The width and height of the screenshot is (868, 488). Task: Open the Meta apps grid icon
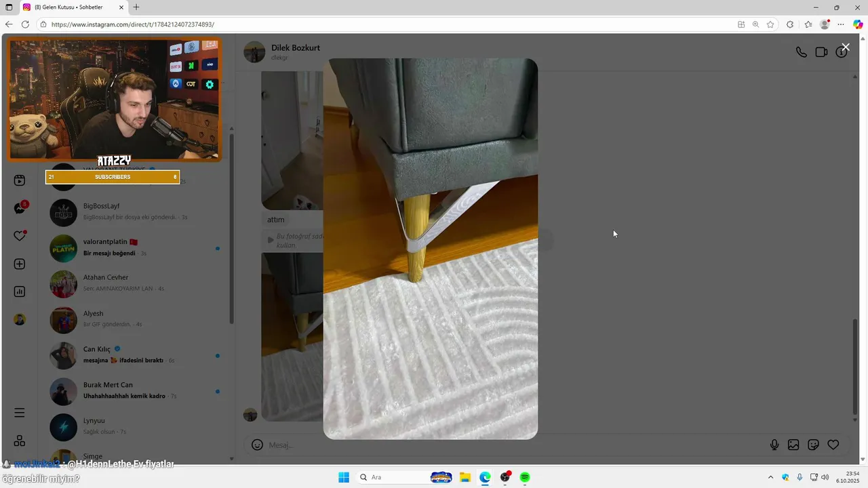pos(20,441)
